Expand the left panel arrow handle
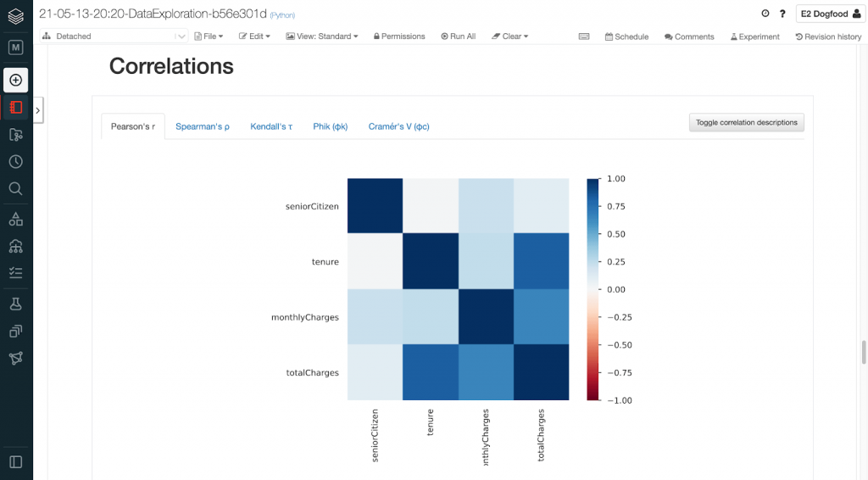Screen dimensions: 868x480 point(38,109)
